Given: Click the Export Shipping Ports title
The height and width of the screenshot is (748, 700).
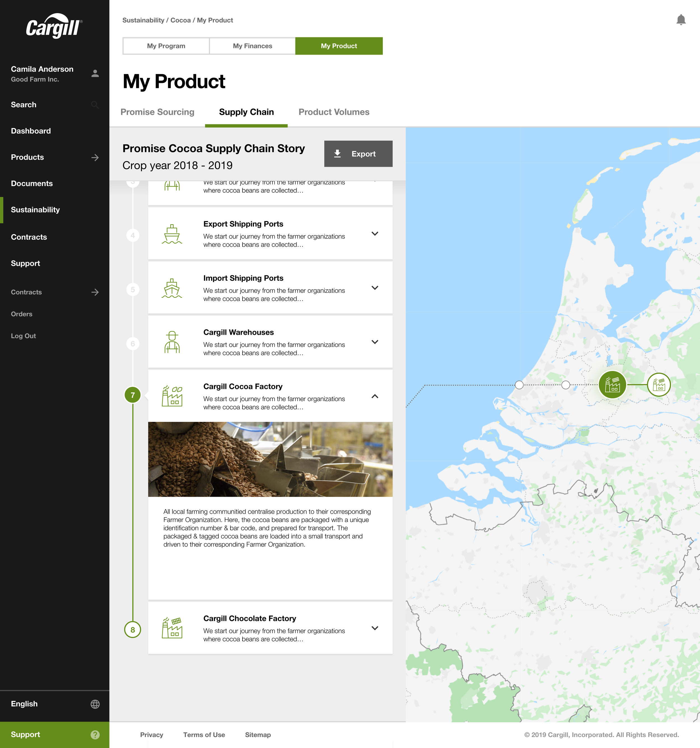Looking at the screenshot, I should click(243, 224).
